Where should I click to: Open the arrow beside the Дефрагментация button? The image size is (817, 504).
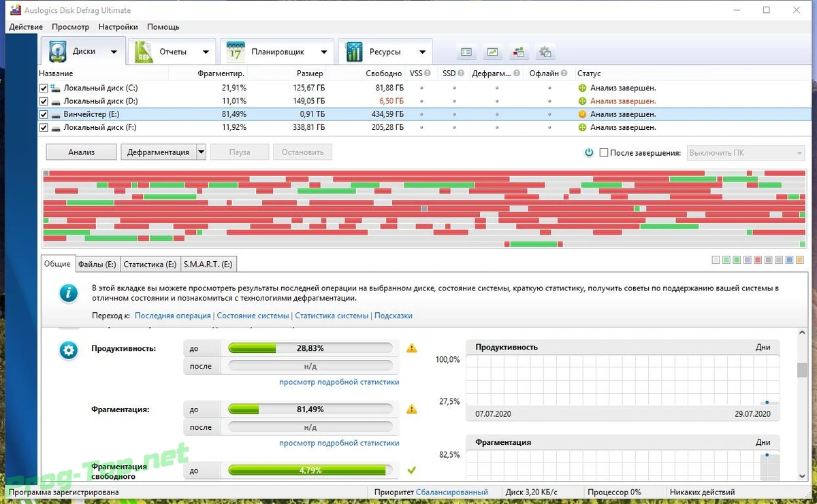tap(201, 152)
